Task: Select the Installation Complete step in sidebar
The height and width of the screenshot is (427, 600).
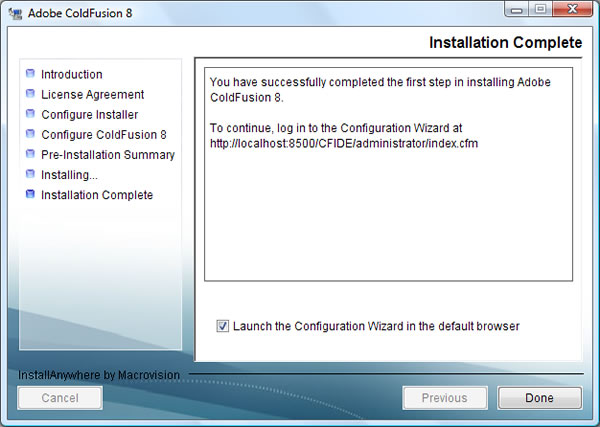Action: (97, 195)
